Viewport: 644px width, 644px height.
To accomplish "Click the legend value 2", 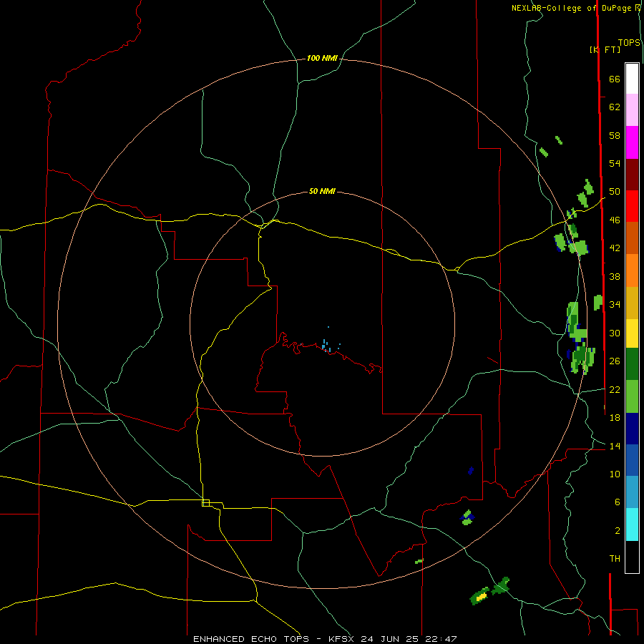I will (x=618, y=531).
